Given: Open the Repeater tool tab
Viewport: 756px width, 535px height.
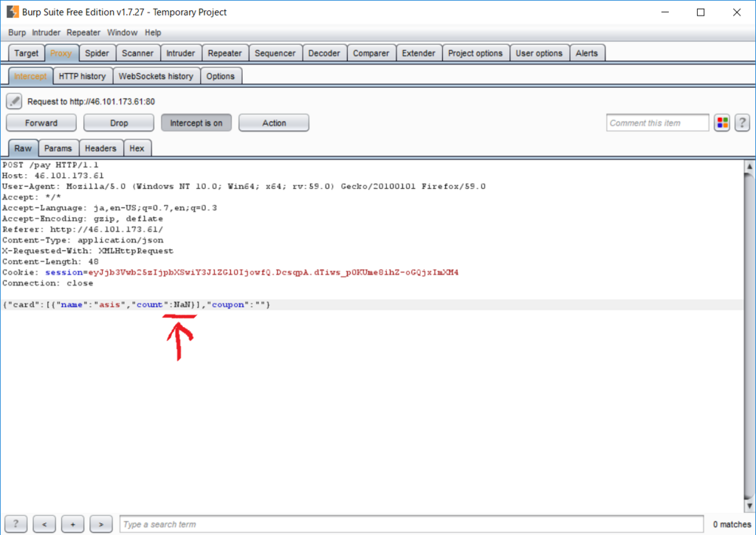Looking at the screenshot, I should coord(224,53).
